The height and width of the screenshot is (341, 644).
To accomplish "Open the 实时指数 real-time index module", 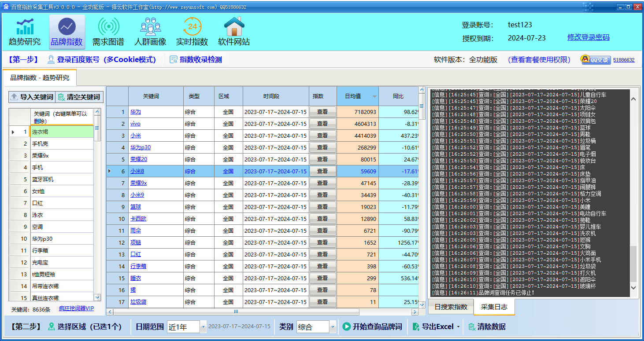I will click(192, 32).
